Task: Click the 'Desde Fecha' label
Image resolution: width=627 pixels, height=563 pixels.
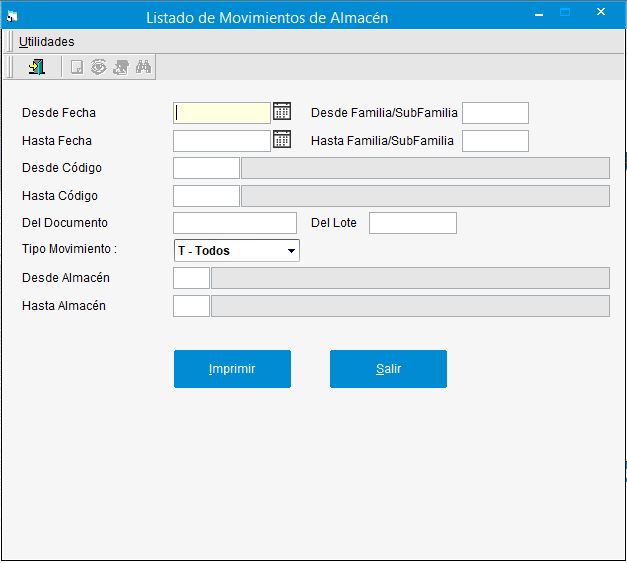Action: click(59, 113)
